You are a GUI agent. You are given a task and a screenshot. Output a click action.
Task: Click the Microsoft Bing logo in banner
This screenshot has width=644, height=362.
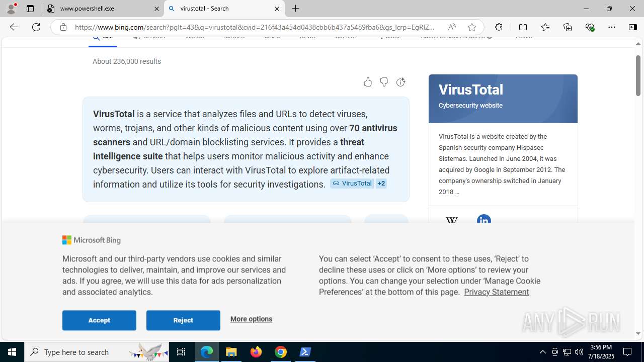92,240
